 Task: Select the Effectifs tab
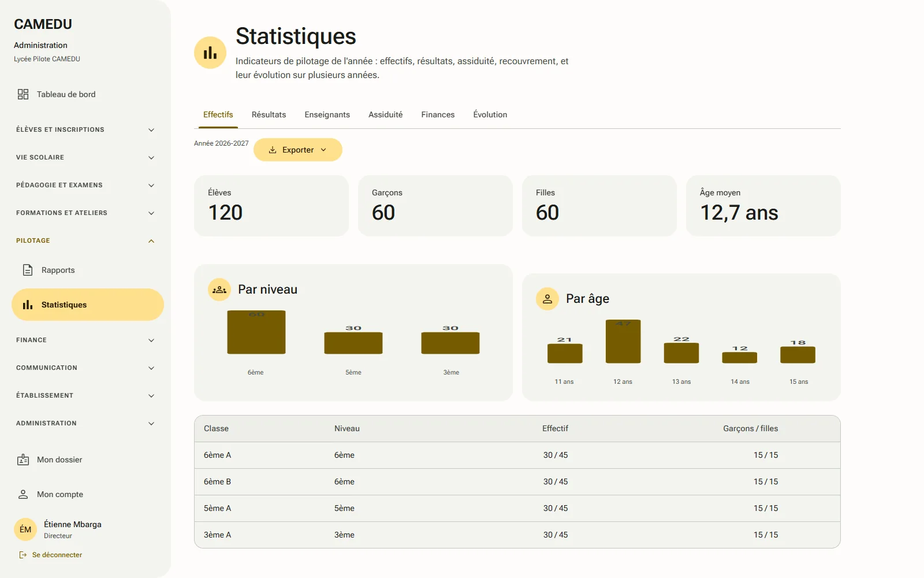click(218, 114)
